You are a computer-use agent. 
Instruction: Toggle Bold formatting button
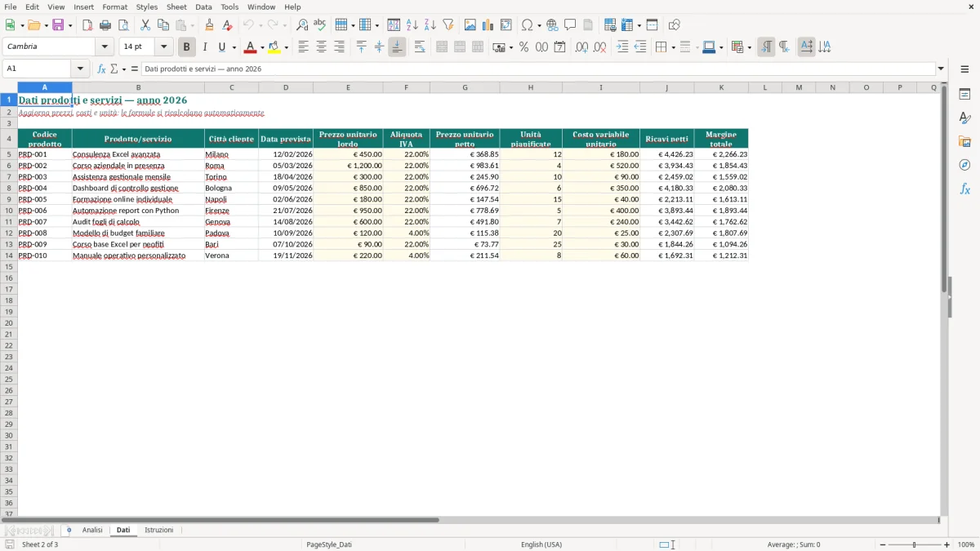[187, 47]
